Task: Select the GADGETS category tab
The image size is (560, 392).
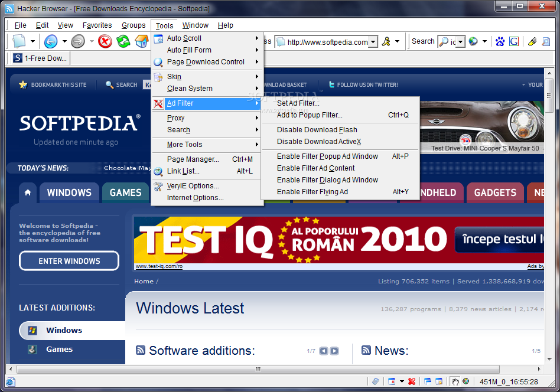Action: [x=495, y=193]
